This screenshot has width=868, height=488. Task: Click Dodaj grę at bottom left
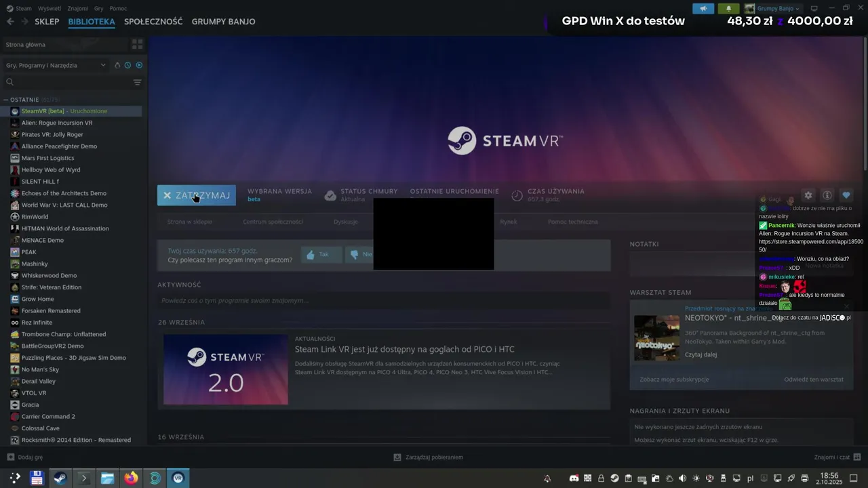coord(25,457)
